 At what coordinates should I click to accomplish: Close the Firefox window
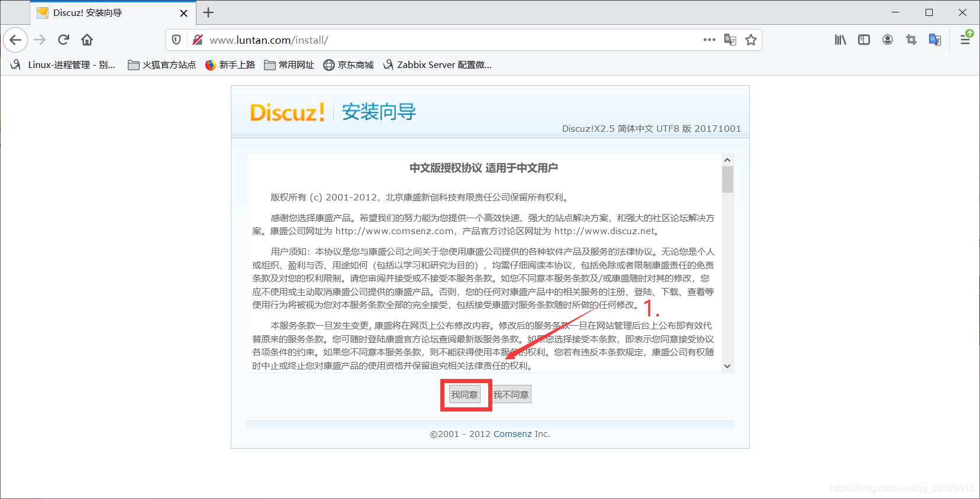(x=963, y=12)
